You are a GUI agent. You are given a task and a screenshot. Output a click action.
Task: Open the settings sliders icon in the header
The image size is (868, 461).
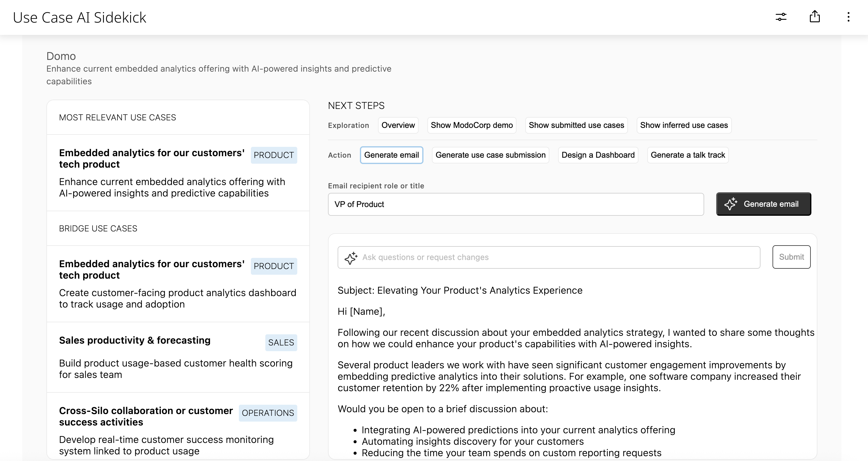point(781,17)
